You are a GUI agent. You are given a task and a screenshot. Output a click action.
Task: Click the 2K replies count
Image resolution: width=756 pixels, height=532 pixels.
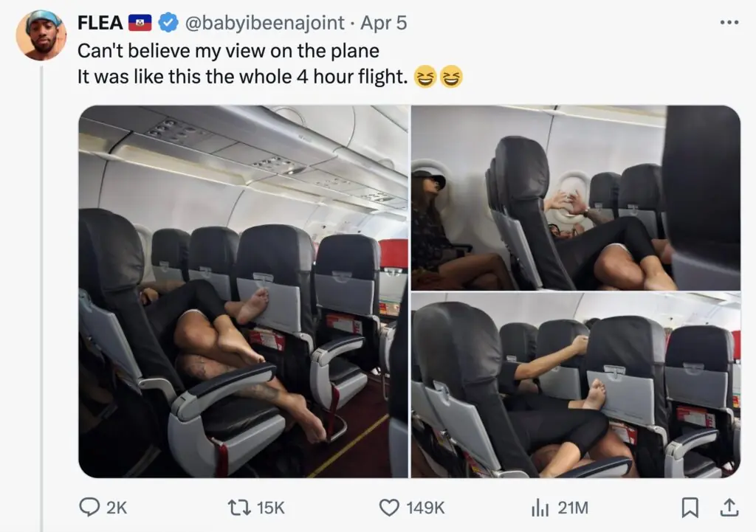tap(116, 508)
